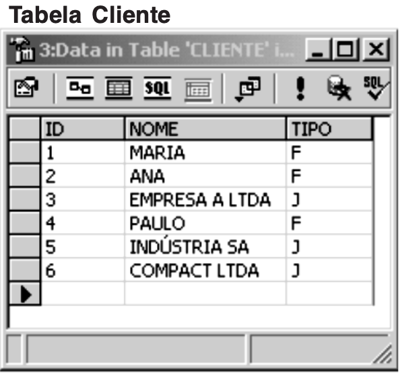
Task: Click the NOME cell of the new row
Action: (205, 294)
